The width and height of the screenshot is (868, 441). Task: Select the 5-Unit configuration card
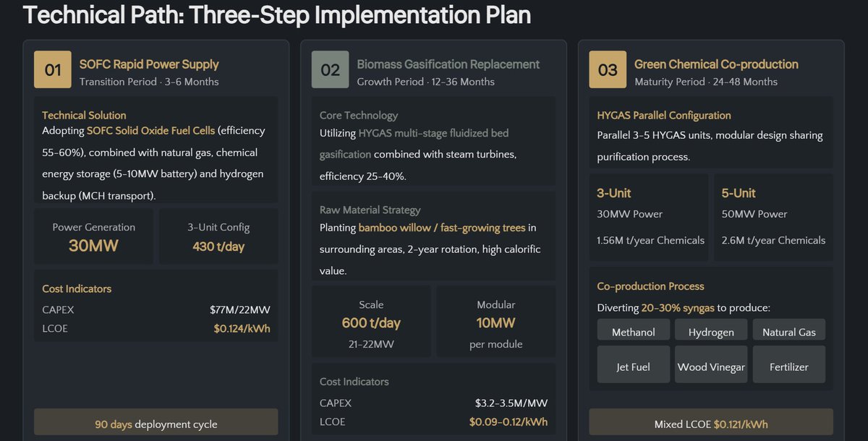(x=773, y=218)
